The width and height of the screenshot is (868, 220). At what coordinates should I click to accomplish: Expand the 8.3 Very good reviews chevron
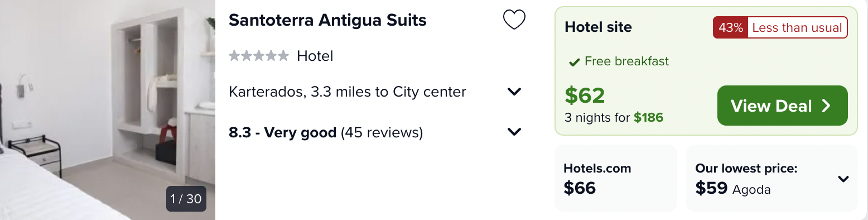514,132
